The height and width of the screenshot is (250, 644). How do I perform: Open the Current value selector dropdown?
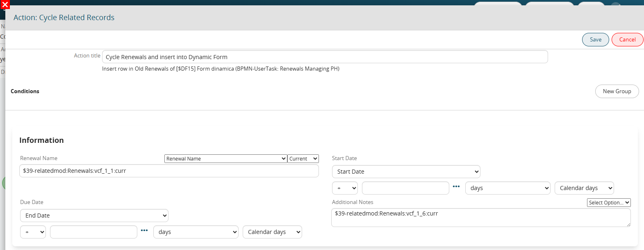(303, 158)
